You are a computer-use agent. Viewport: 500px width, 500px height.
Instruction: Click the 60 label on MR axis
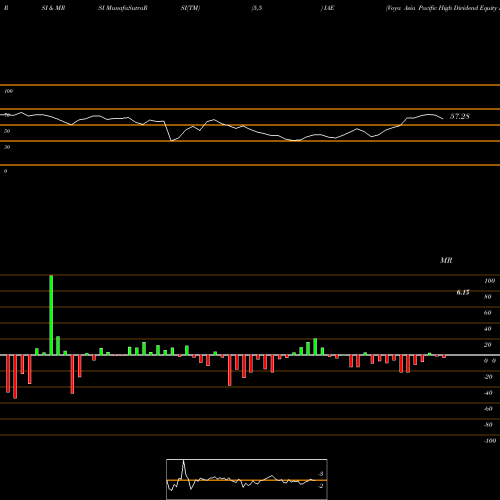[x=487, y=313]
